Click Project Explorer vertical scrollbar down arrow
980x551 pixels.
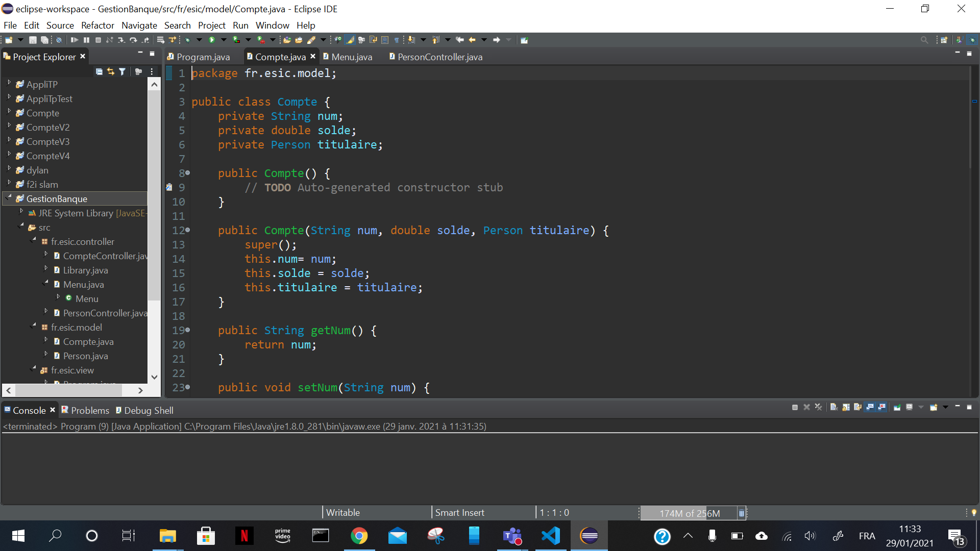point(154,378)
